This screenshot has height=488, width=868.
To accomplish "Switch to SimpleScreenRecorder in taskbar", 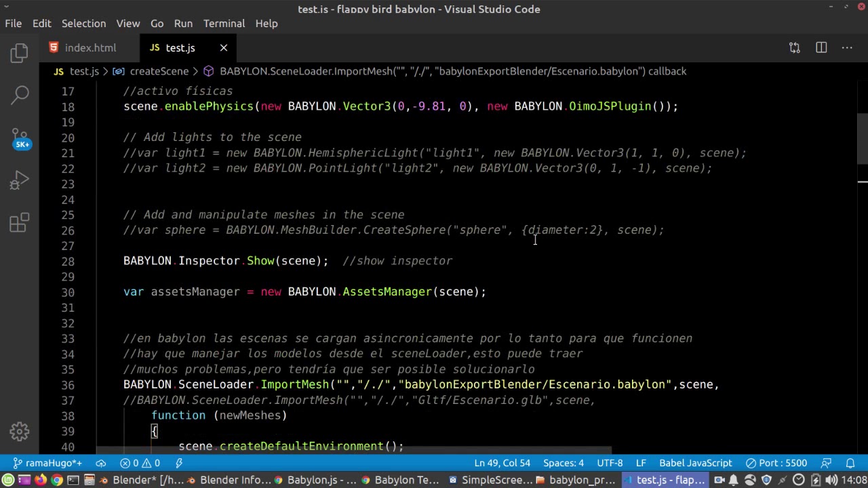I will pos(490,481).
